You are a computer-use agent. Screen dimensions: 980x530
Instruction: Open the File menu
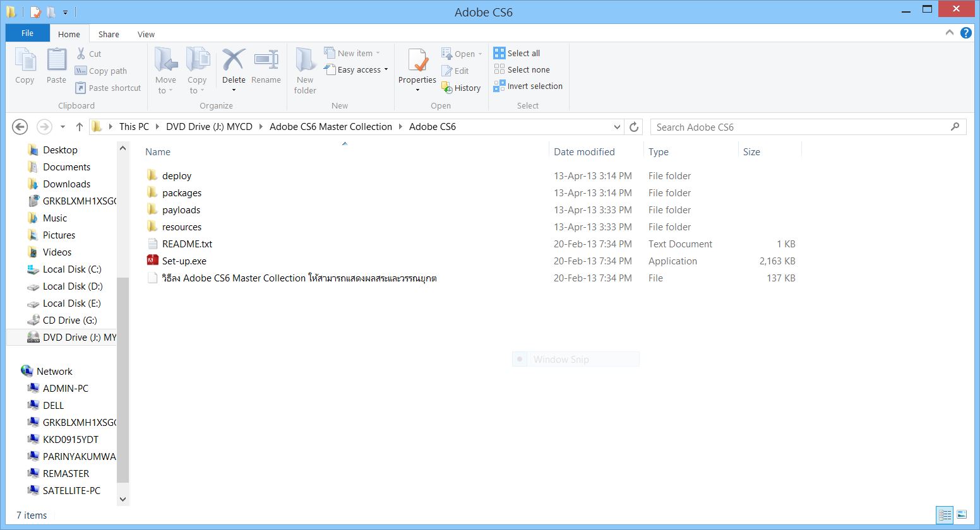pyautogui.click(x=28, y=33)
